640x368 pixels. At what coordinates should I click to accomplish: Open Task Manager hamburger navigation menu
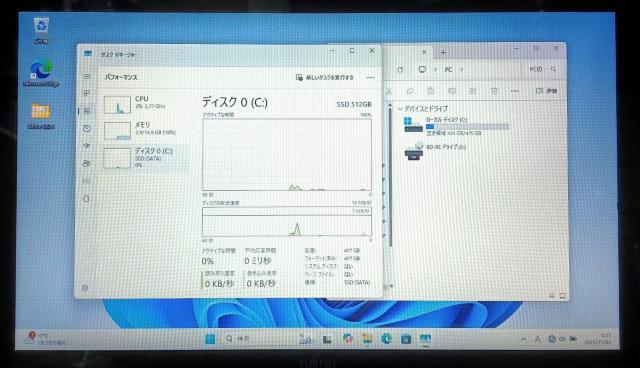tap(87, 76)
